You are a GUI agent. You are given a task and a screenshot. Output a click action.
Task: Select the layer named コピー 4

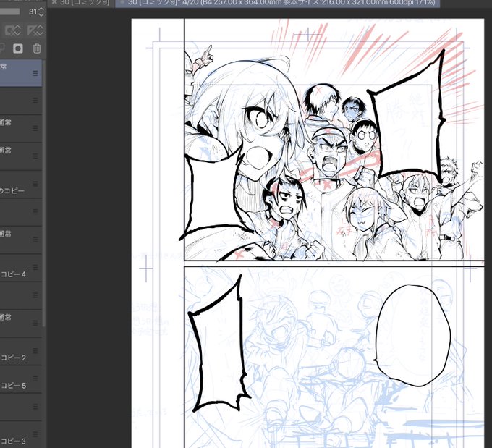point(21,268)
